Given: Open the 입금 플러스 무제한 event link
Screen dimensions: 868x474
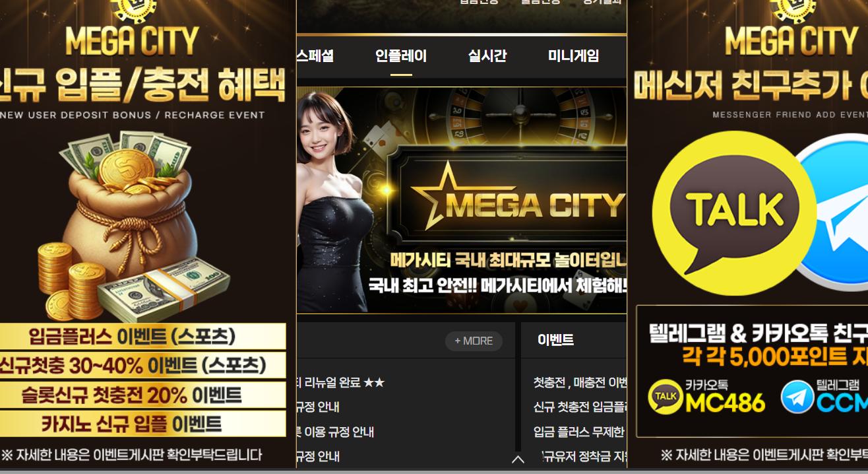Looking at the screenshot, I should click(x=580, y=432).
